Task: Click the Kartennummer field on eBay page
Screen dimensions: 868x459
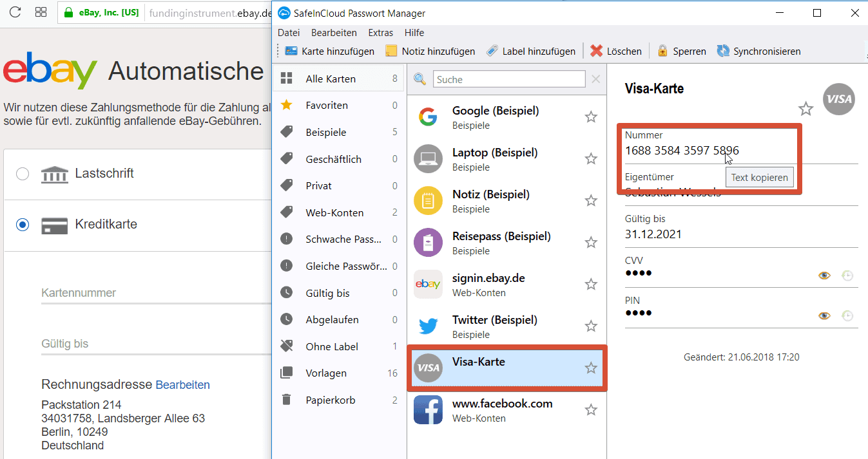Action: pos(157,293)
